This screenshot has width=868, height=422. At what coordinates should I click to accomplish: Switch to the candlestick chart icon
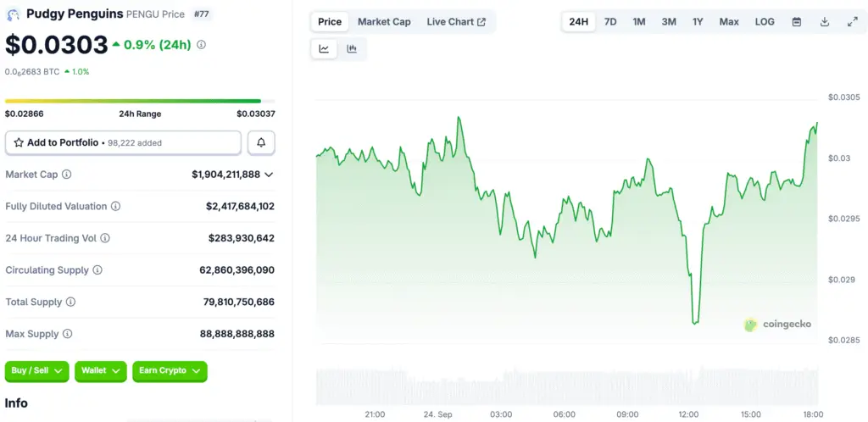coord(352,48)
